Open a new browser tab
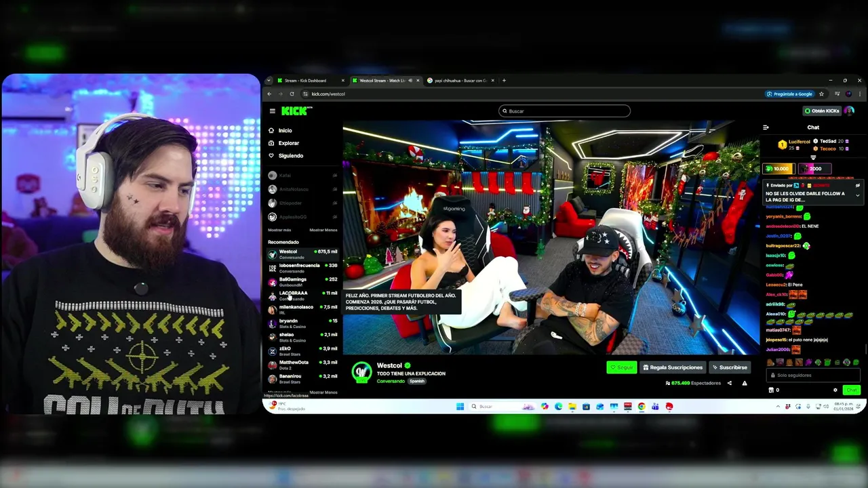Viewport: 868px width, 488px height. 504,81
